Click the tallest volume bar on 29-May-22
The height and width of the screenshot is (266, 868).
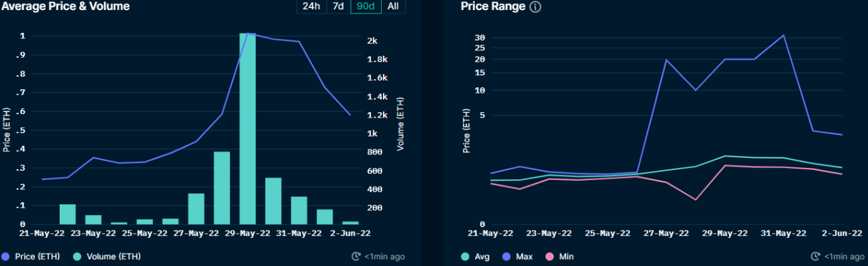[248, 128]
